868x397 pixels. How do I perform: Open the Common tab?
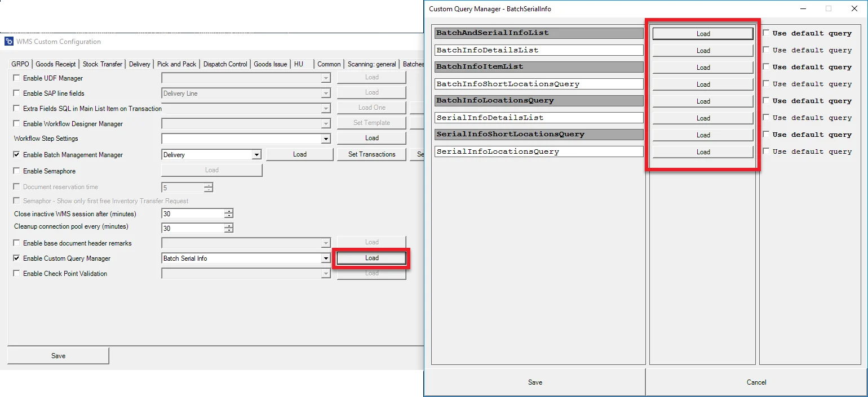pyautogui.click(x=329, y=64)
